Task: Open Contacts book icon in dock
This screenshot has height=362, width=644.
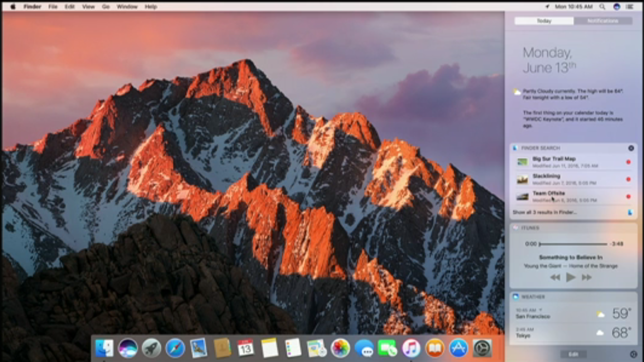Action: click(222, 348)
